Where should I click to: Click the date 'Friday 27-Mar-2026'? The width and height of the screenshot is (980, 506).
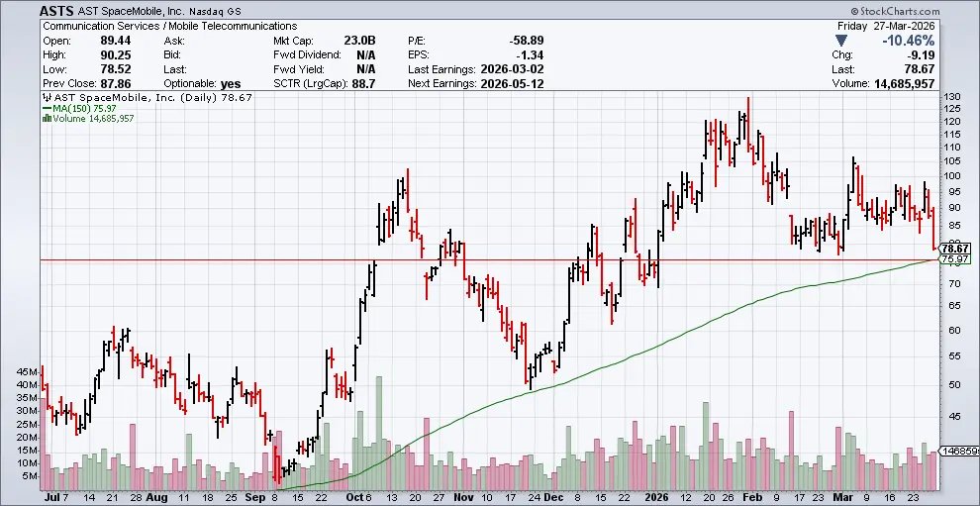886,27
